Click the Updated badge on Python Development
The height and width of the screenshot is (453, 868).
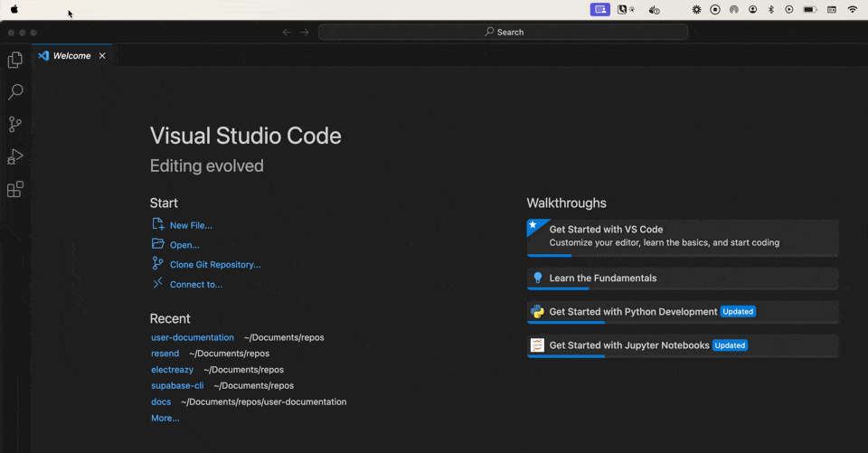click(x=738, y=312)
